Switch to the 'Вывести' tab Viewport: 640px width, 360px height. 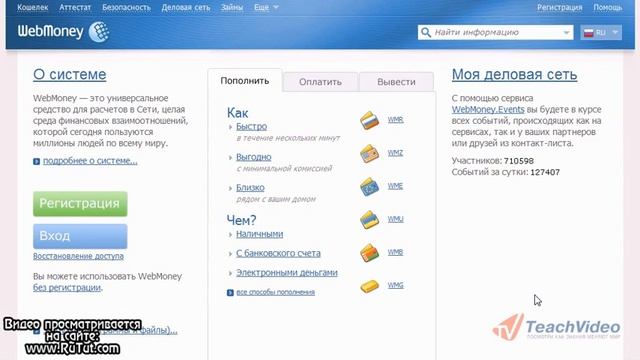point(396,82)
